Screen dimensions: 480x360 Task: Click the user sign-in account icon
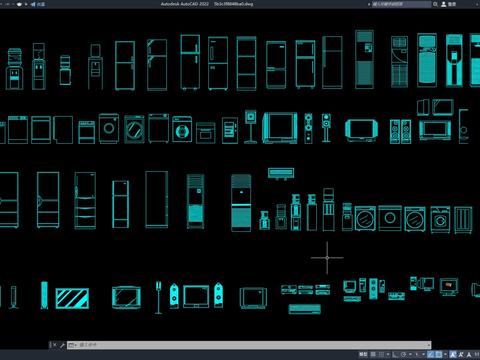(x=444, y=4)
